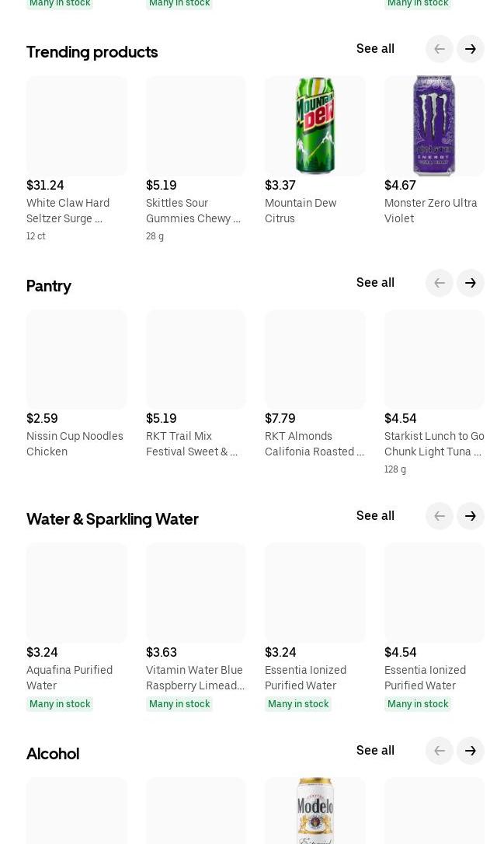Image resolution: width=504 pixels, height=844 pixels.
Task: Click the Pantry previous arrow
Action: tap(439, 283)
